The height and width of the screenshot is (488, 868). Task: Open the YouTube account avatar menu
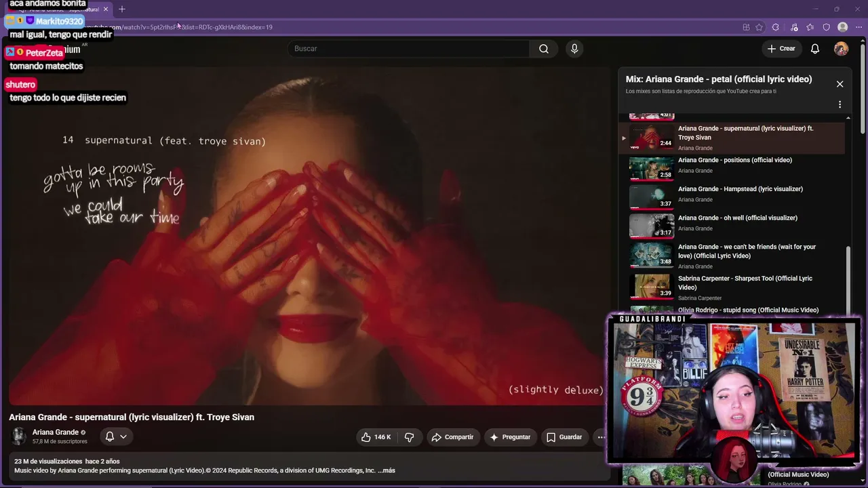[841, 49]
